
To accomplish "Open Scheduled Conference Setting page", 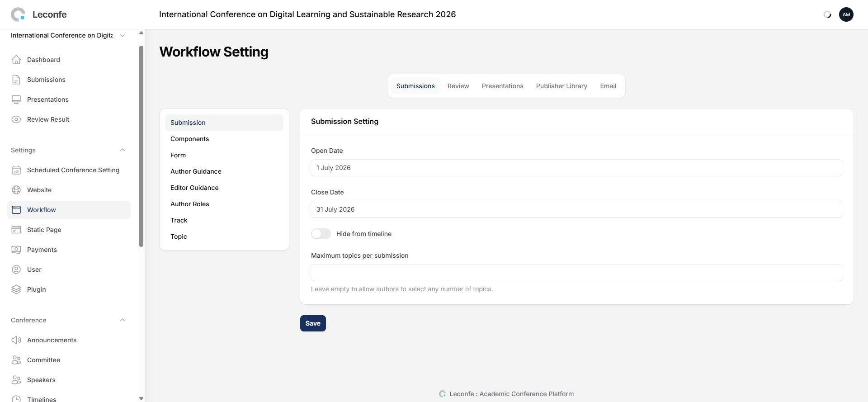I will (69, 170).
